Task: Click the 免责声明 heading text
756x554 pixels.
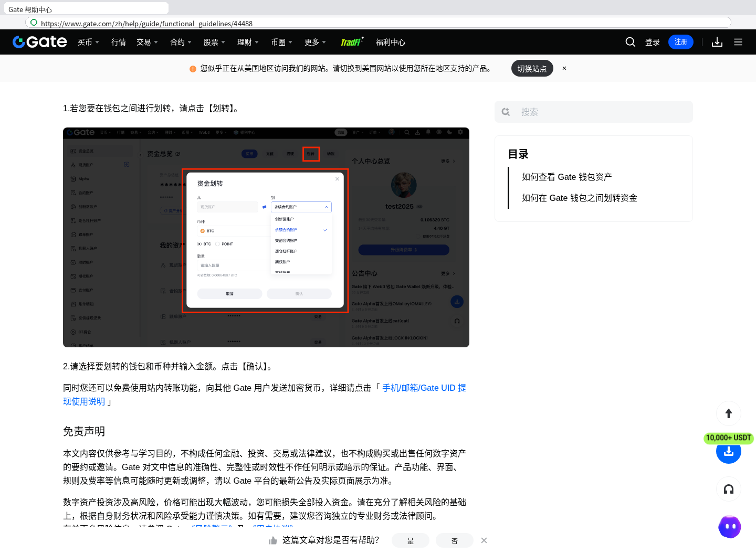Action: pyautogui.click(x=84, y=431)
